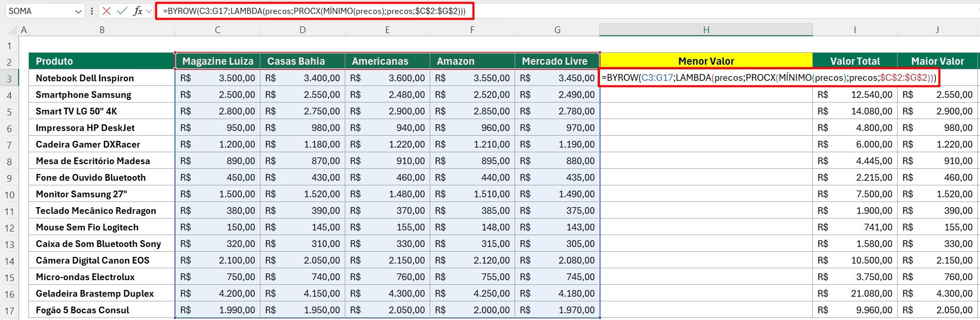Click Maior Valor 4.300,00 for Geladeira

coord(938,293)
